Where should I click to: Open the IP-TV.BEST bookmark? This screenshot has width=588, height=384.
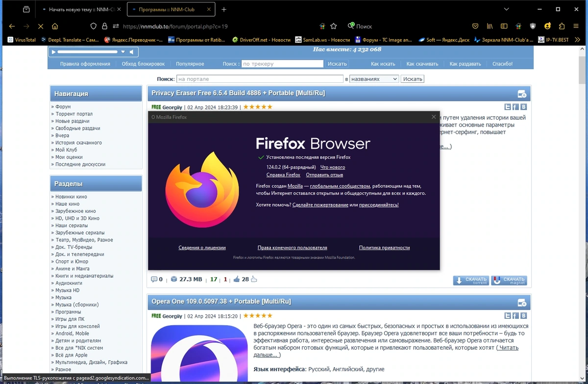pyautogui.click(x=553, y=40)
